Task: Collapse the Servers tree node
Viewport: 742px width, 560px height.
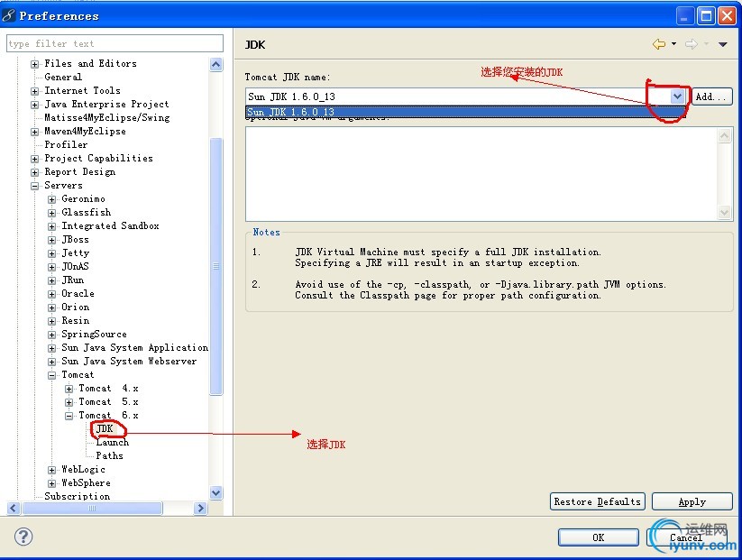Action: click(x=34, y=186)
